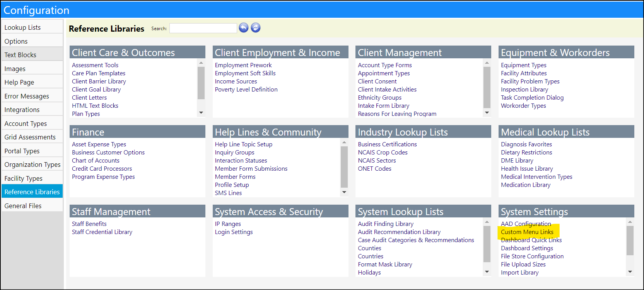This screenshot has height=290, width=644.
Task: Focus the Reference Libraries search field
Action: click(203, 28)
